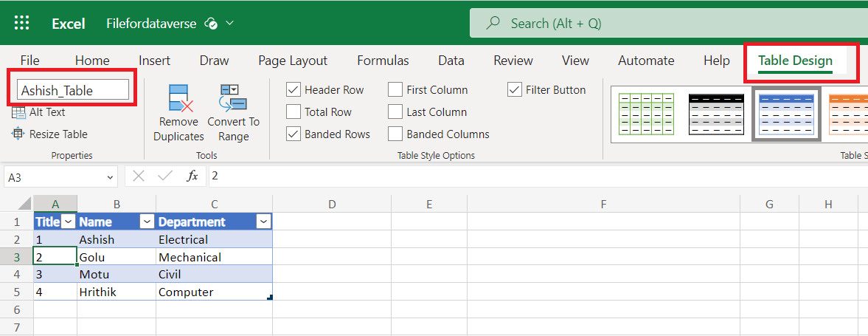Switch to the Formulas tab
868x336 pixels.
click(383, 61)
